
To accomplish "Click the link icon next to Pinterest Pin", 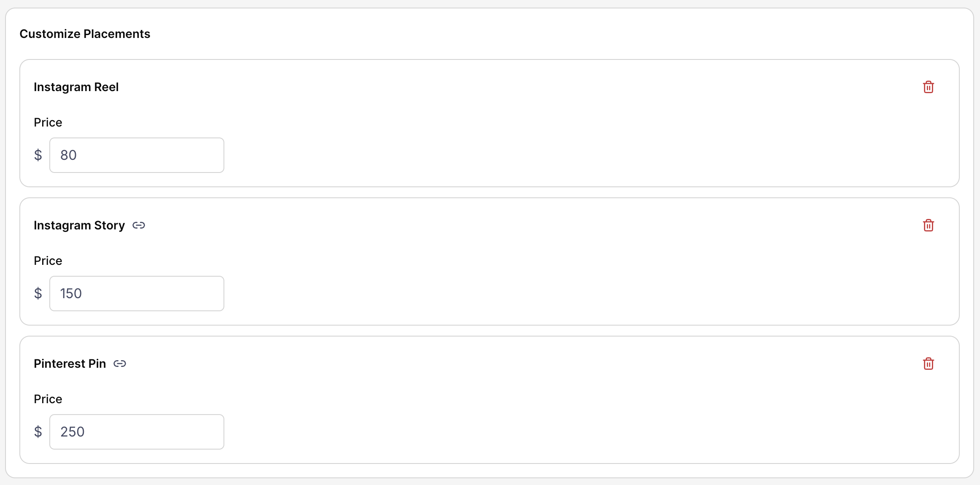I will pyautogui.click(x=120, y=363).
